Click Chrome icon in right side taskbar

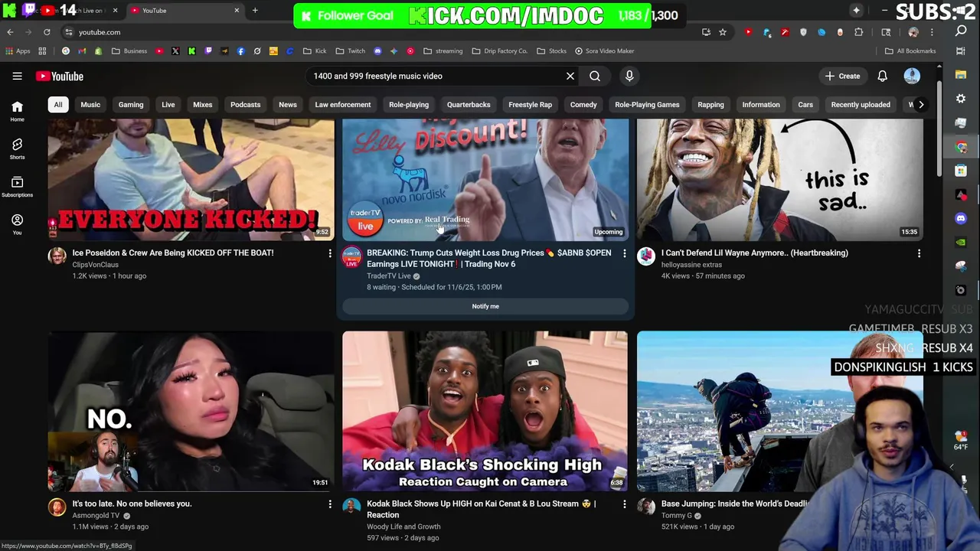tap(961, 147)
